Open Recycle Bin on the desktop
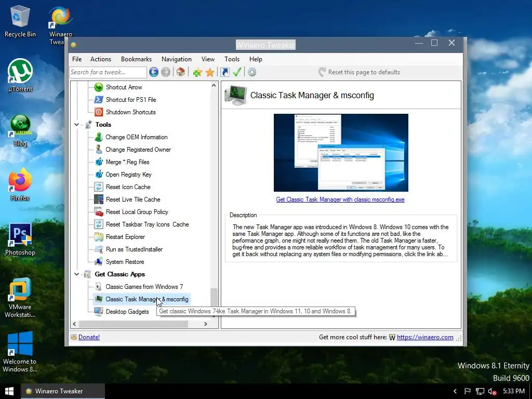The image size is (532, 399). coord(20,21)
